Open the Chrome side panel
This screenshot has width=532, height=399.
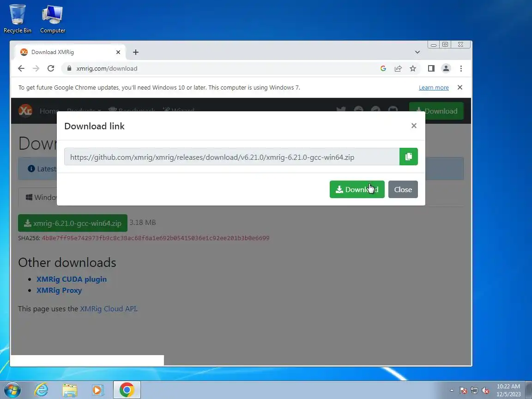tap(431, 68)
